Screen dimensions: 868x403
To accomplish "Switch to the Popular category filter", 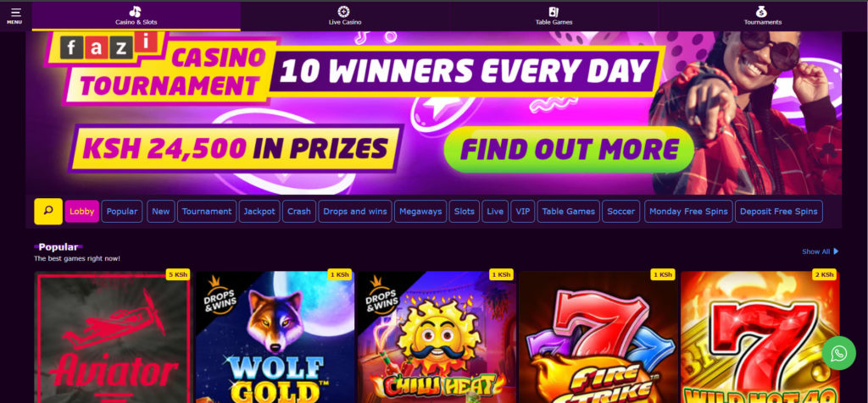I will coord(122,211).
